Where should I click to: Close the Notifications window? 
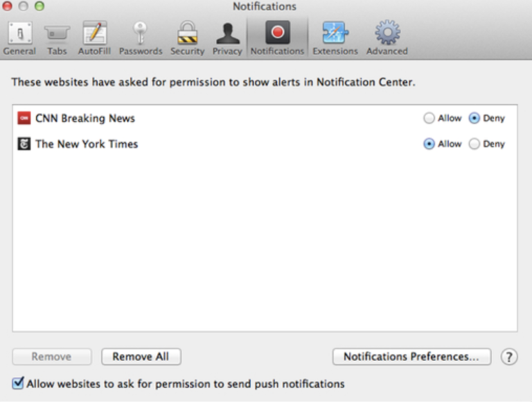coord(7,6)
